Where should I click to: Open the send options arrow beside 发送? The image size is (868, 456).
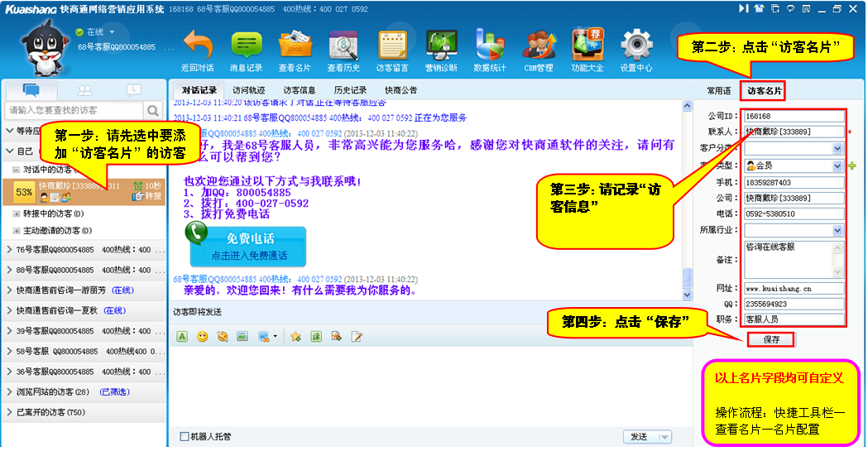(664, 437)
